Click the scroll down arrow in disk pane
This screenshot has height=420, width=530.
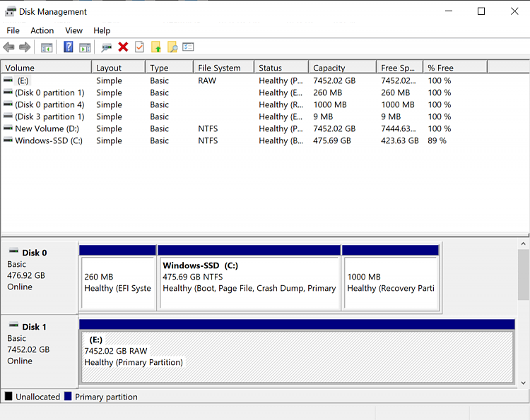click(523, 383)
